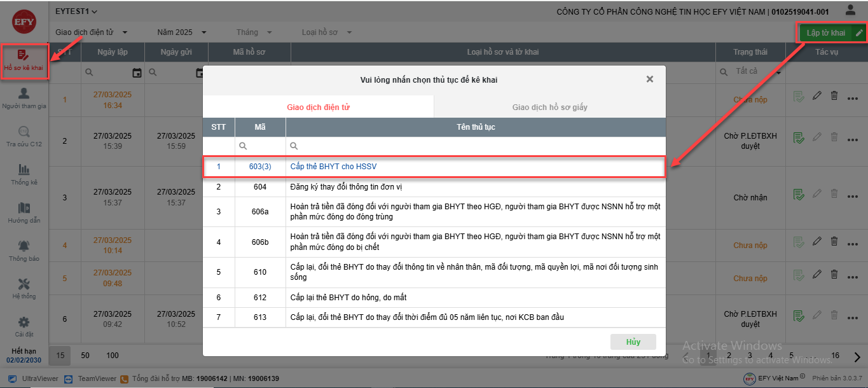Open Người tham gia in the sidebar
Image resolution: width=868 pixels, height=388 pixels.
point(24,98)
